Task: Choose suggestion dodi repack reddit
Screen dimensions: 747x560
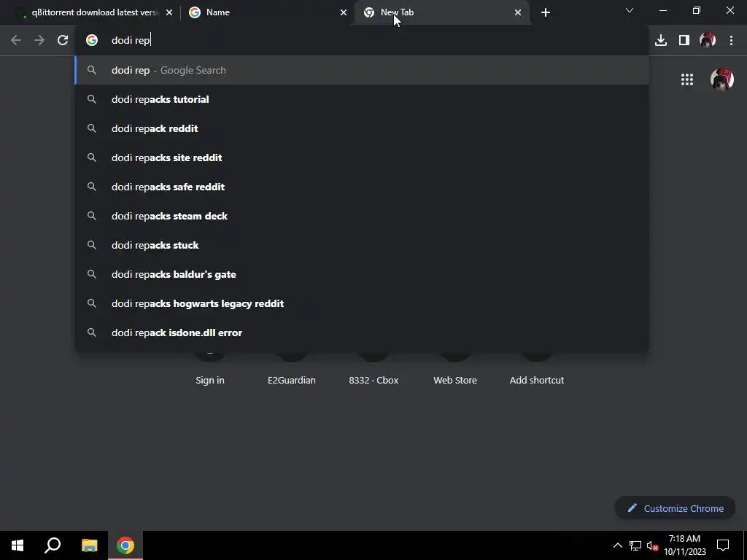Action: click(362, 128)
